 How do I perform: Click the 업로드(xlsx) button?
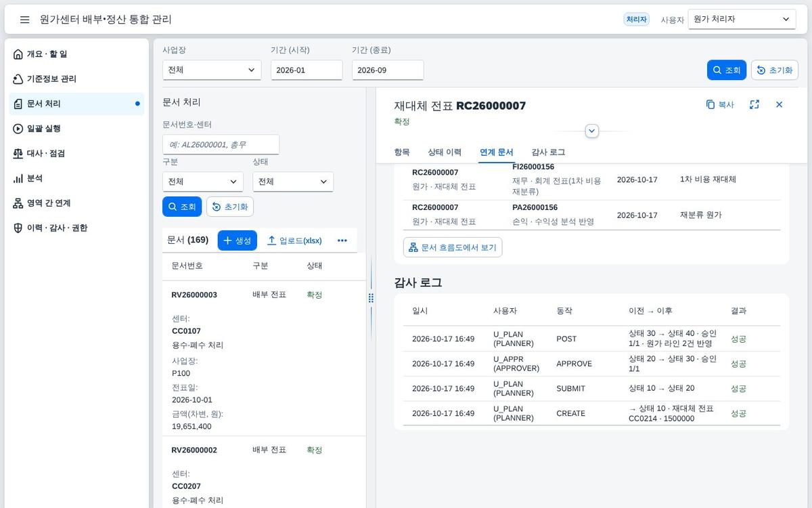point(294,240)
